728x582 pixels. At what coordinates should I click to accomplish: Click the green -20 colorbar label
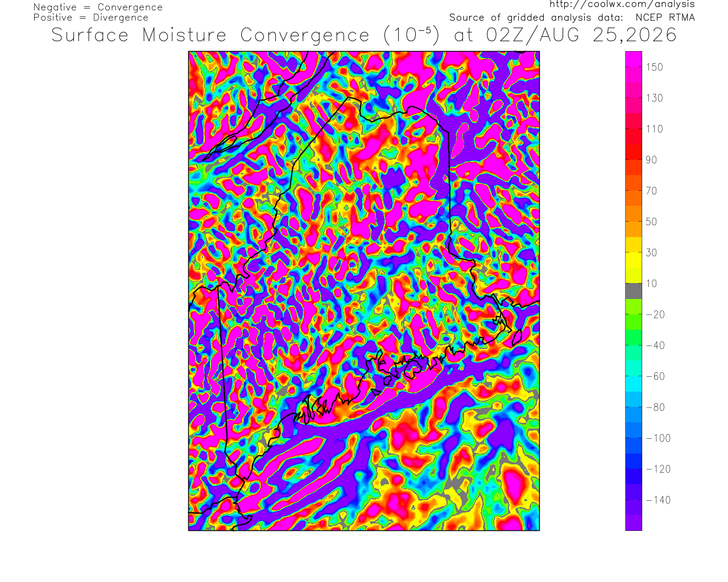pyautogui.click(x=656, y=314)
